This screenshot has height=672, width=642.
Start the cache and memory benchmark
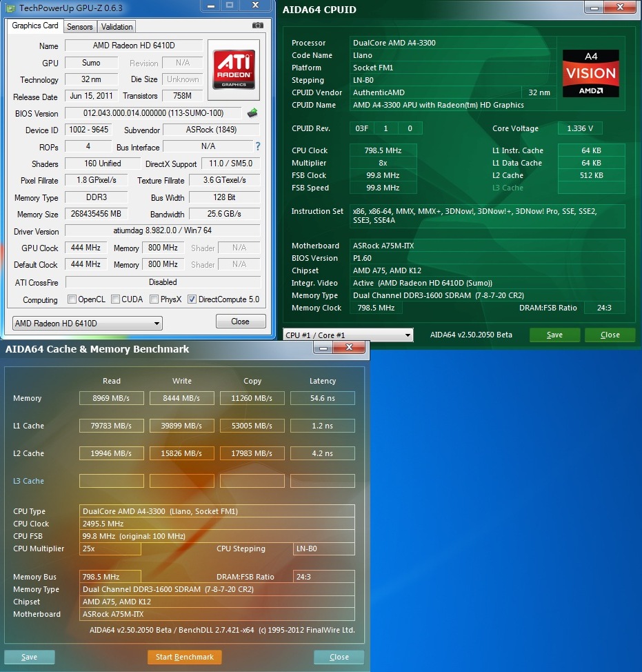(x=185, y=657)
